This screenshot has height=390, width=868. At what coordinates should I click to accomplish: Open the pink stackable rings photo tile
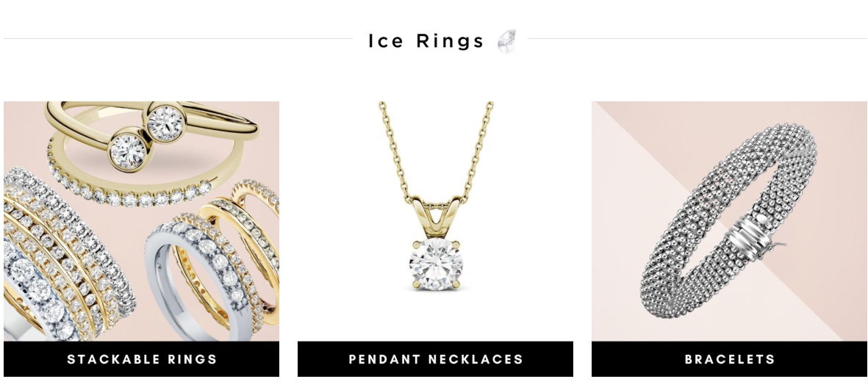coord(141,221)
